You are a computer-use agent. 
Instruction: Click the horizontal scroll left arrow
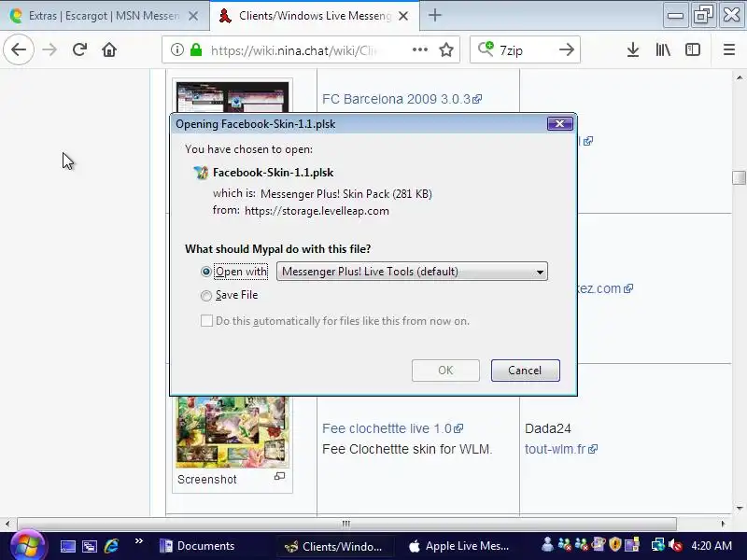click(x=7, y=524)
